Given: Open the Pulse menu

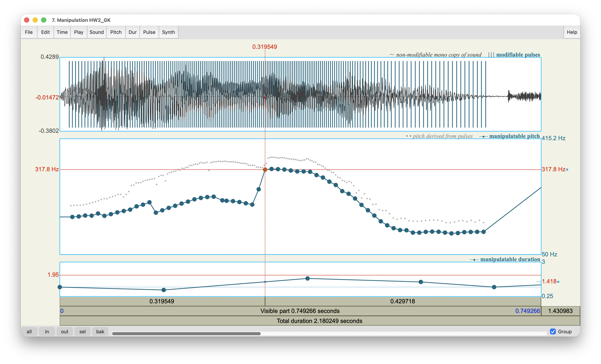Looking at the screenshot, I should point(149,32).
